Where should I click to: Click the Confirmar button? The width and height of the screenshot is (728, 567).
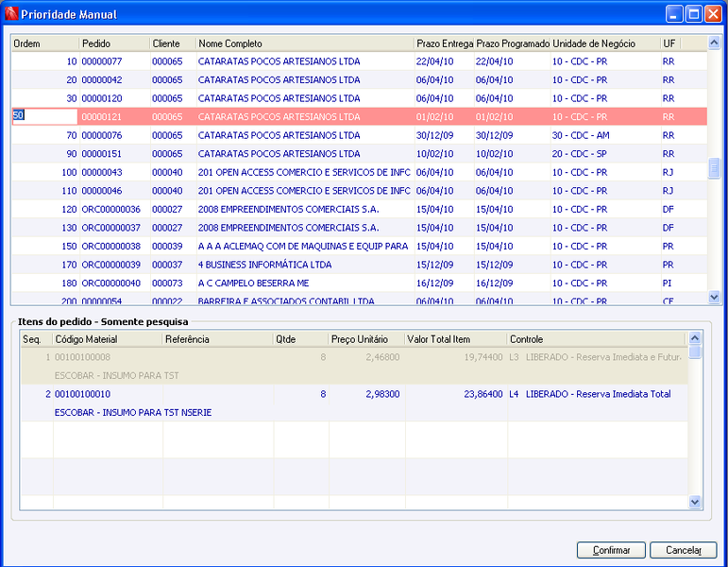coord(611,550)
